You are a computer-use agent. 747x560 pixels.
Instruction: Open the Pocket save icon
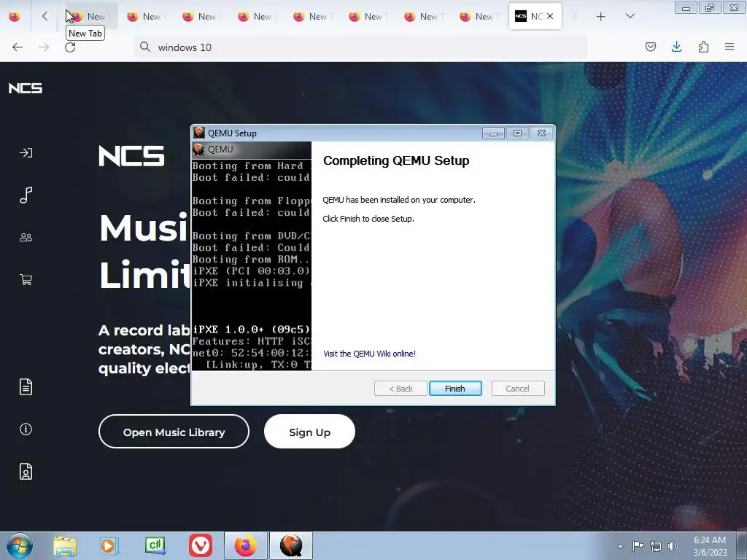(x=650, y=47)
